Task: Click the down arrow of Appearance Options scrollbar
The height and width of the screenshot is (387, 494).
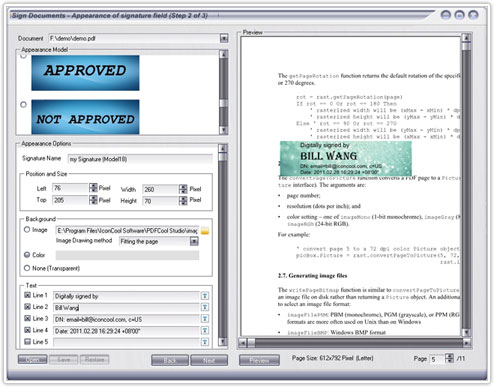Action: (223, 341)
